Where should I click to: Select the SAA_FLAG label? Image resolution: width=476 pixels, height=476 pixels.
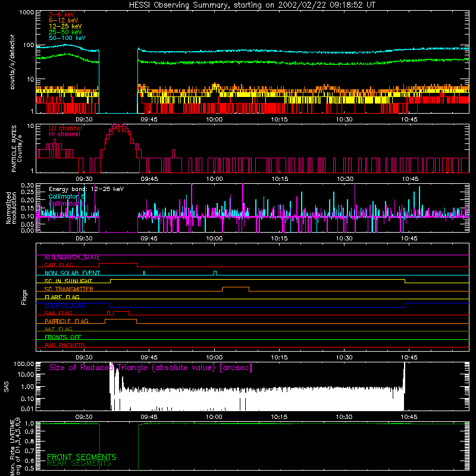coord(58,313)
